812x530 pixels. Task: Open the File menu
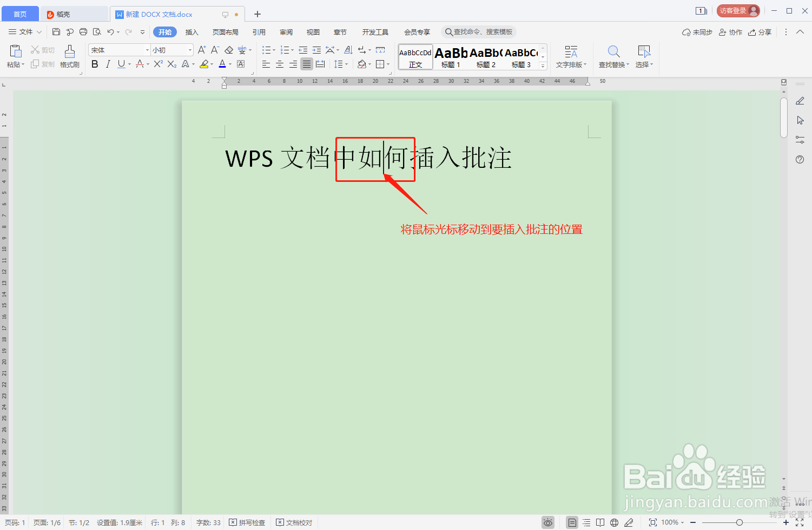point(25,32)
